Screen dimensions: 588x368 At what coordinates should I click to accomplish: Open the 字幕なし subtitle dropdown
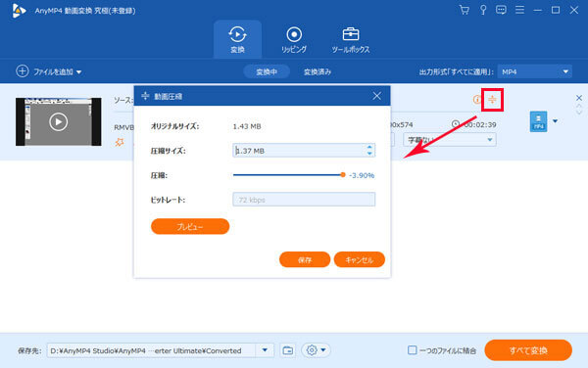coord(450,140)
